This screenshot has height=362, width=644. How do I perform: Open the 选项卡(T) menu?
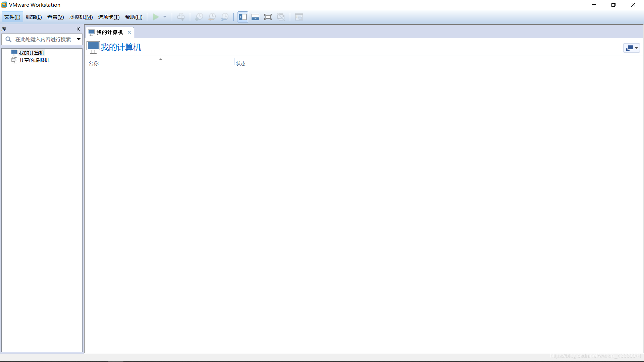109,17
